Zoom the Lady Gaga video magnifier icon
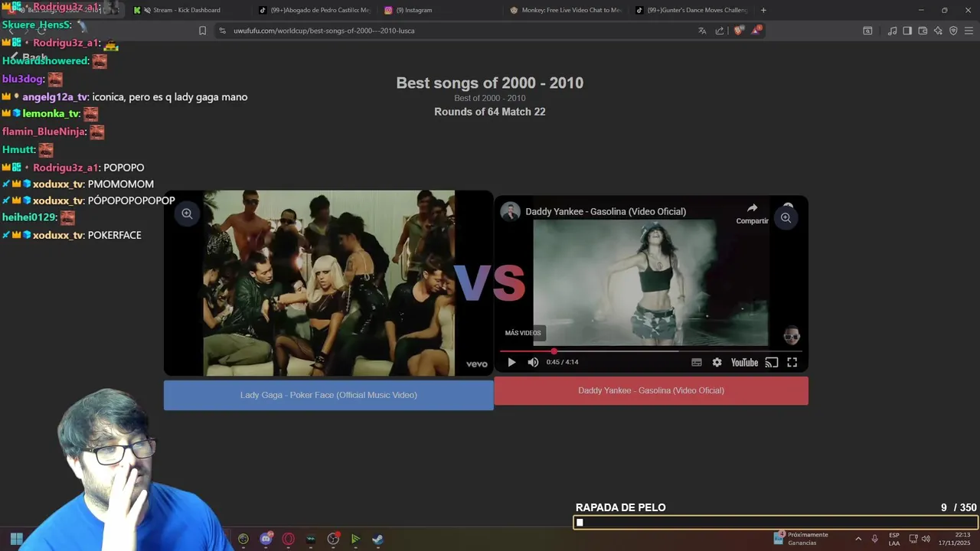The width and height of the screenshot is (980, 551). pyautogui.click(x=187, y=214)
